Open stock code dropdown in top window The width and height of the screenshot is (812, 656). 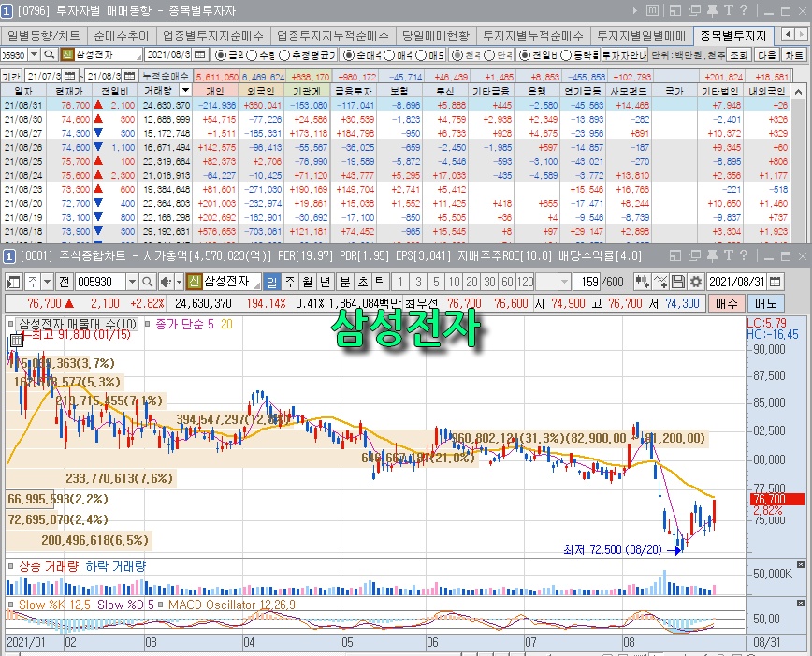click(35, 54)
